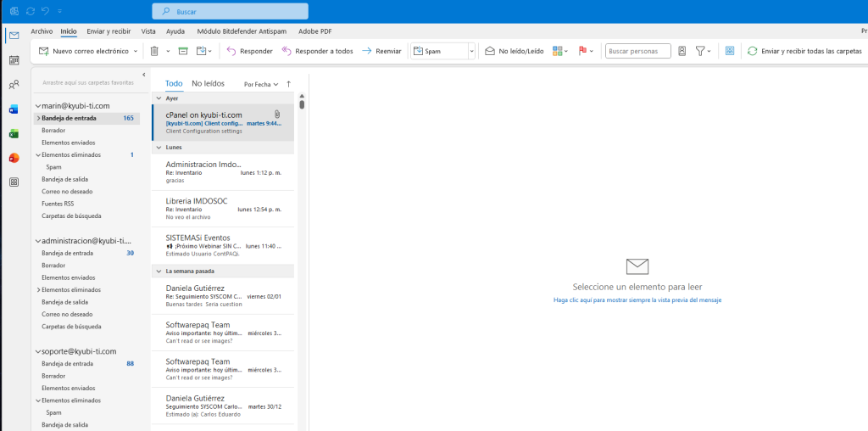
Task: Launch Excel from the left app bar
Action: 14,134
